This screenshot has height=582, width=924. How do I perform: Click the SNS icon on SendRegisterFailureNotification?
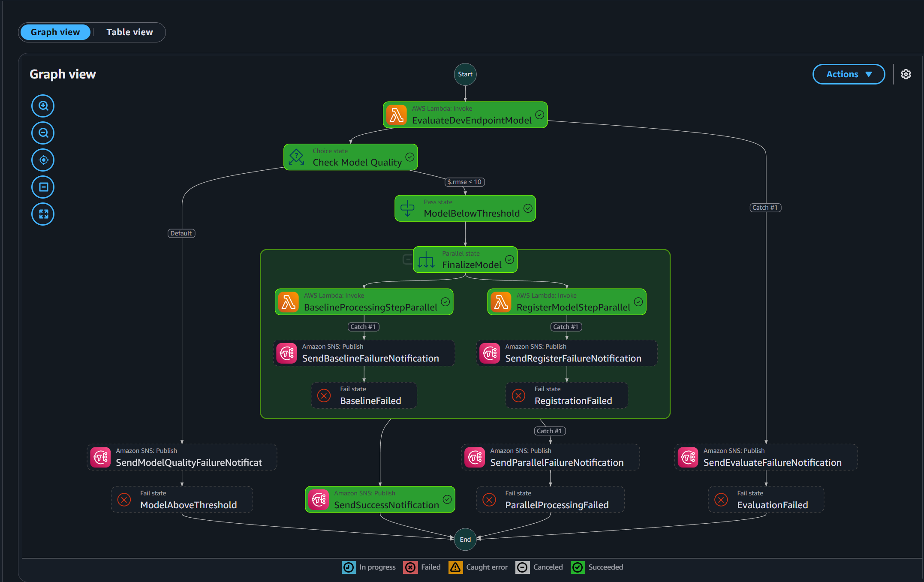point(490,353)
